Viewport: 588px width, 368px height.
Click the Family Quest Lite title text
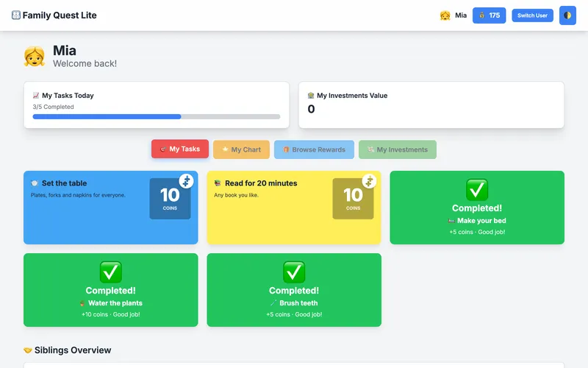click(60, 15)
